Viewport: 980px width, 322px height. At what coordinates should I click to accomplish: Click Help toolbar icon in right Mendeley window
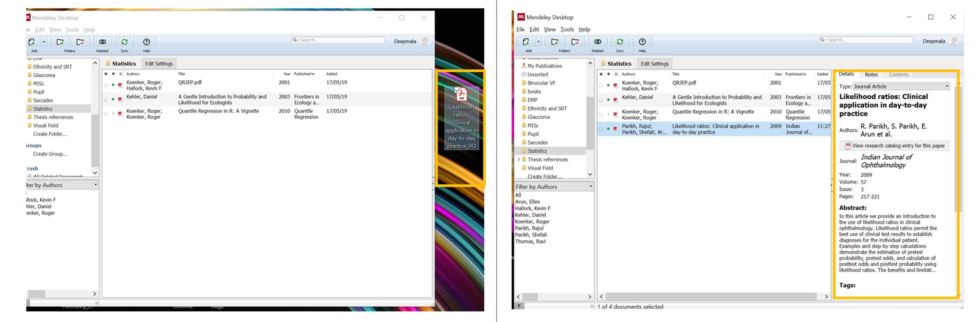click(x=642, y=42)
